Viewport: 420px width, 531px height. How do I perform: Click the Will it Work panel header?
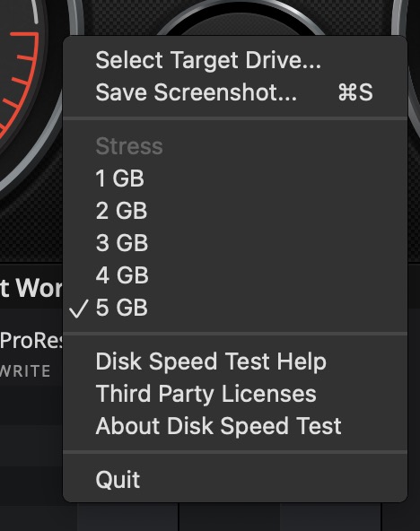tap(31, 288)
